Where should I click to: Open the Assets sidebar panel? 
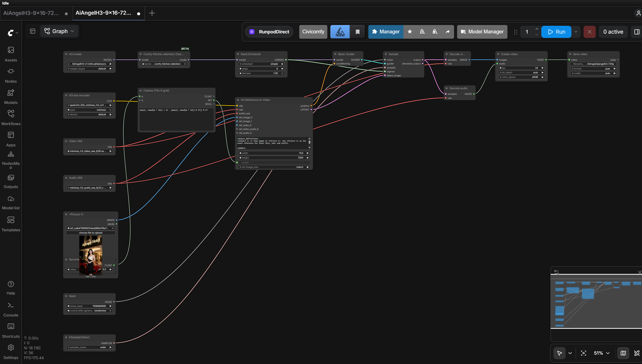(11, 54)
